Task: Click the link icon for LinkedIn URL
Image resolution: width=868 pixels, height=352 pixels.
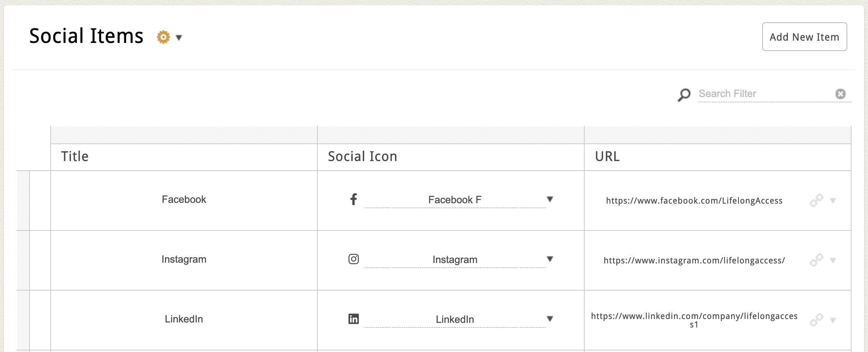Action: click(816, 320)
